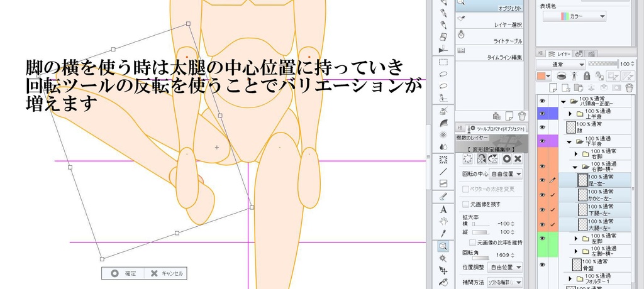Open the third tab in the layer palette

(591, 53)
